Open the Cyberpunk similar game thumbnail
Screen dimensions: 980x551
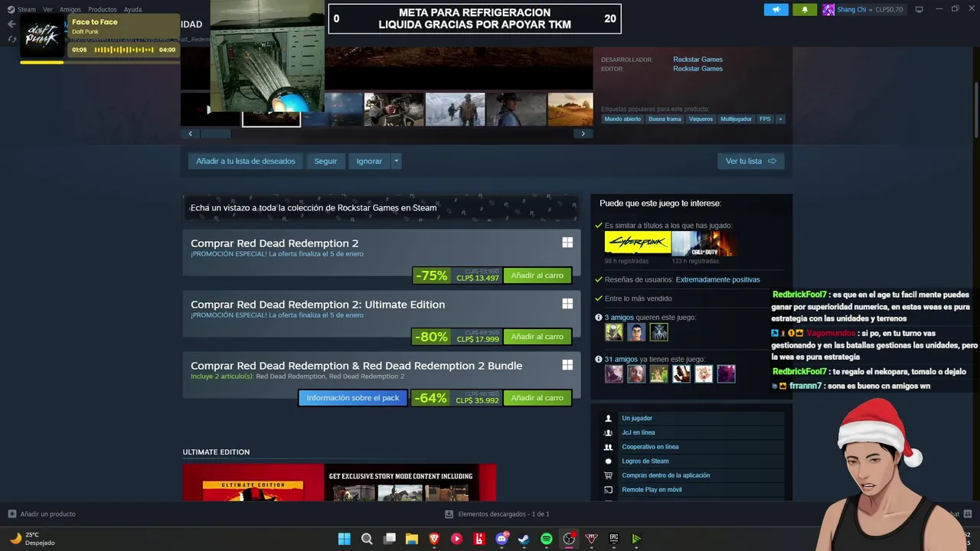point(637,243)
